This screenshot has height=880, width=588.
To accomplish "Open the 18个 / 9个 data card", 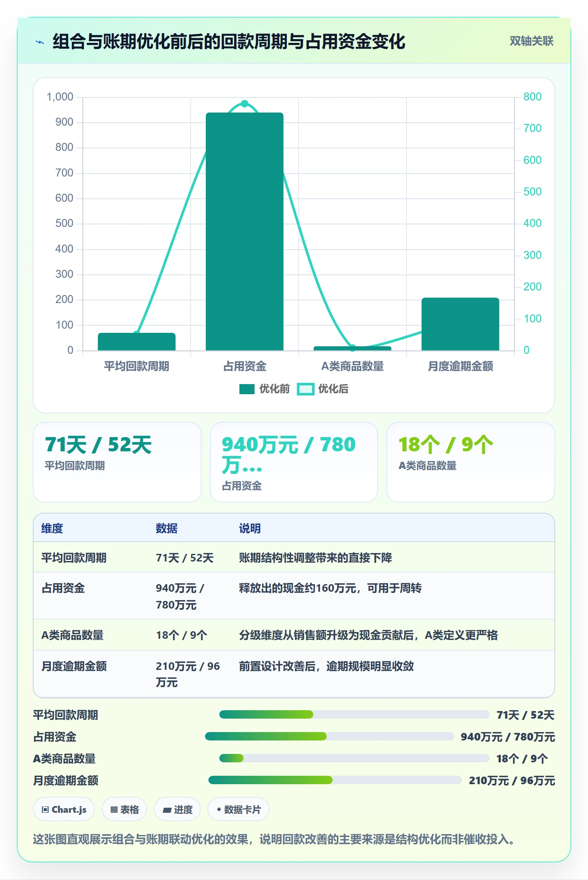I will click(x=470, y=462).
